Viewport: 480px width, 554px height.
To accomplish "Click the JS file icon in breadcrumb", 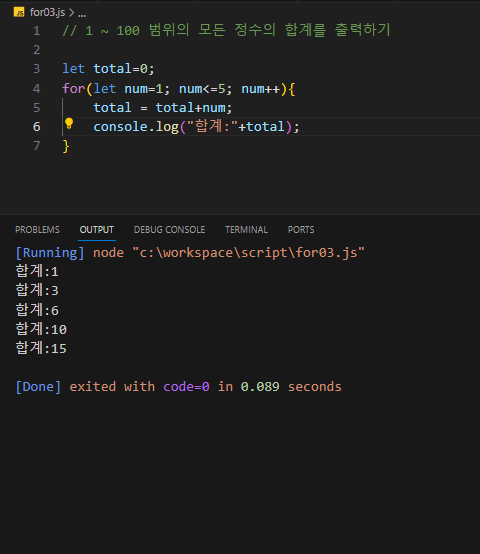I will pyautogui.click(x=19, y=12).
